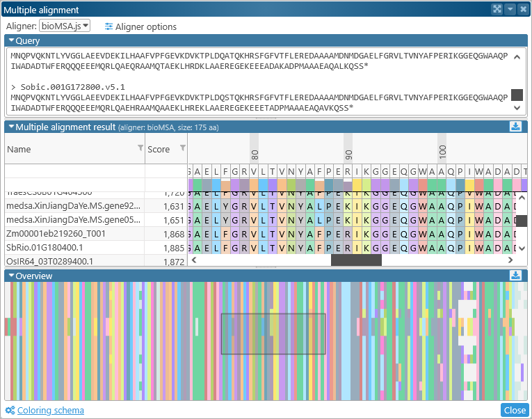This screenshot has width=532, height=419.
Task: Download the Overview image
Action: (x=515, y=276)
